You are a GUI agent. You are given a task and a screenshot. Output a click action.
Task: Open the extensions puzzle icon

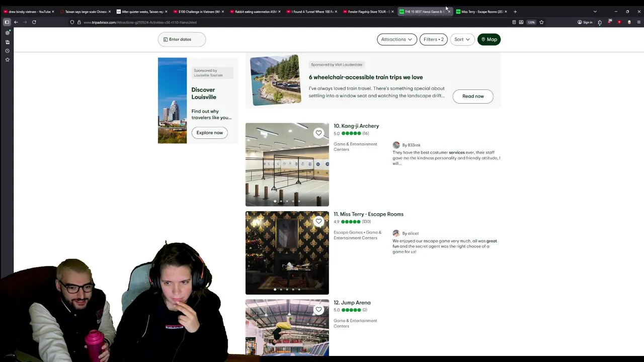600,22
